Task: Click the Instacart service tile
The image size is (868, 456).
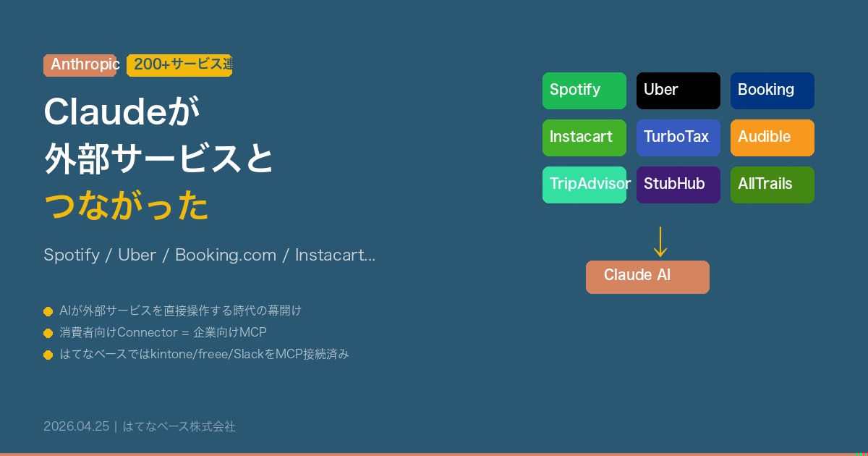Action: click(x=584, y=138)
